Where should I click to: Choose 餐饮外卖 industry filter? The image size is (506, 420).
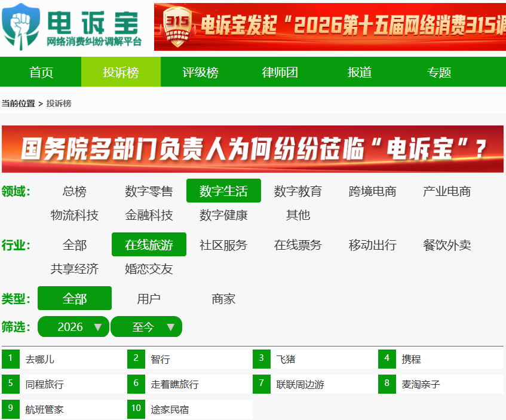447,245
